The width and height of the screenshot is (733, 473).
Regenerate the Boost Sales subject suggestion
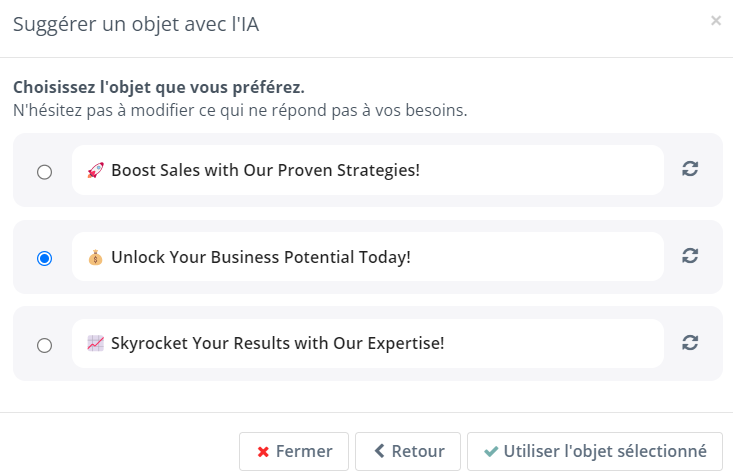(x=690, y=169)
